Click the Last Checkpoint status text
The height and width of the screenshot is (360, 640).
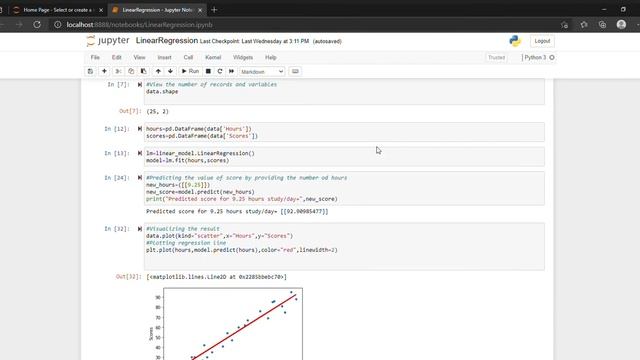[x=254, y=41]
